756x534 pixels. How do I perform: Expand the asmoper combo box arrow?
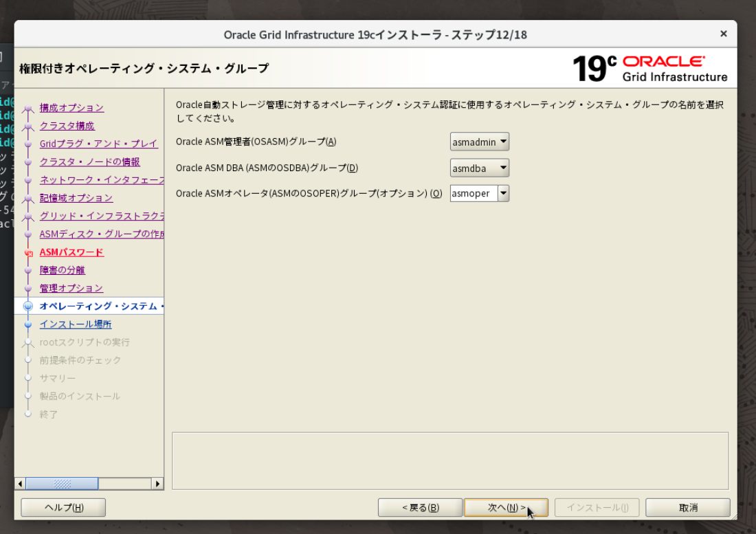(503, 193)
